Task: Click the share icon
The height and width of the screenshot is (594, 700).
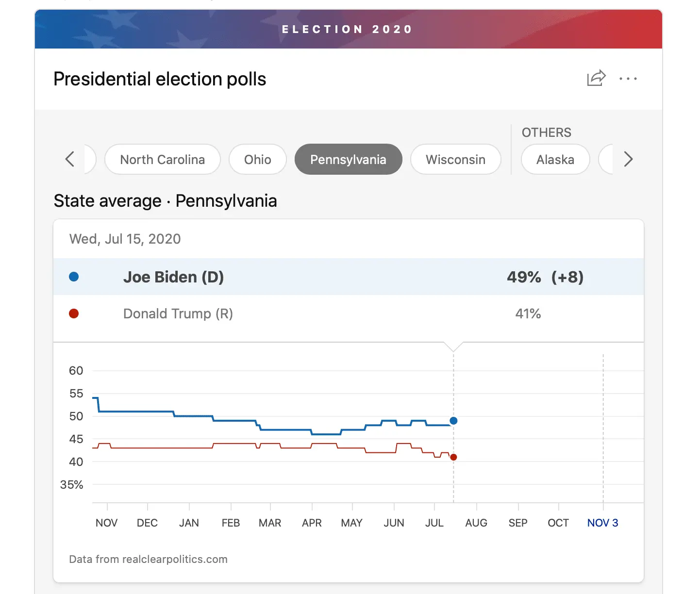Action: (596, 78)
